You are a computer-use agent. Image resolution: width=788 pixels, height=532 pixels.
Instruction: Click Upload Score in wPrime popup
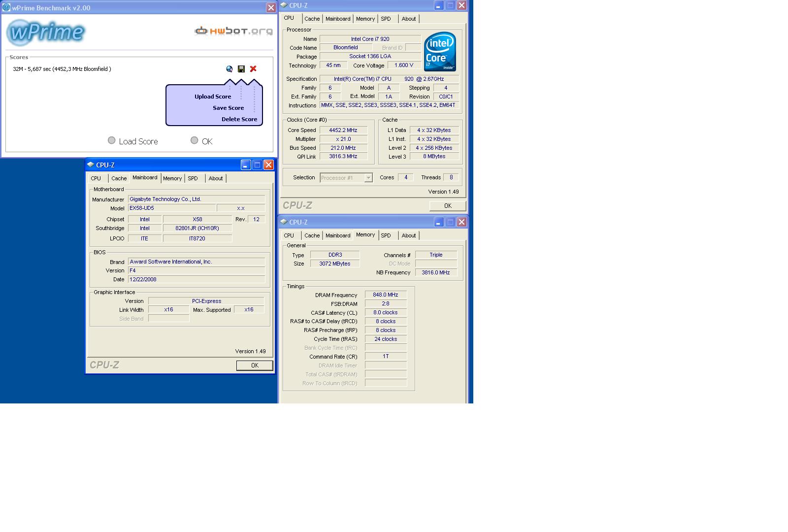coord(213,97)
